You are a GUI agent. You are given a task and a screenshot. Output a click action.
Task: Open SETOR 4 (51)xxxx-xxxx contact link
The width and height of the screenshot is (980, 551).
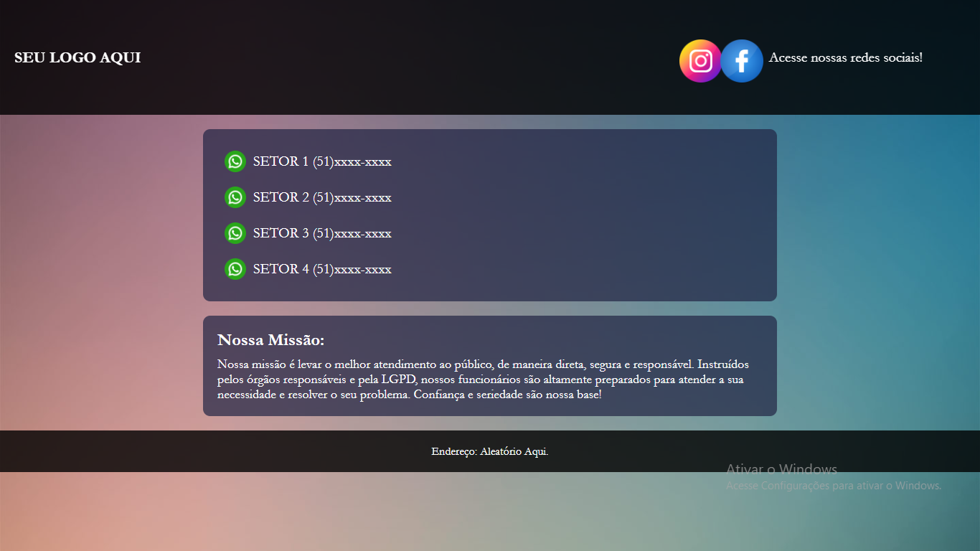(322, 269)
